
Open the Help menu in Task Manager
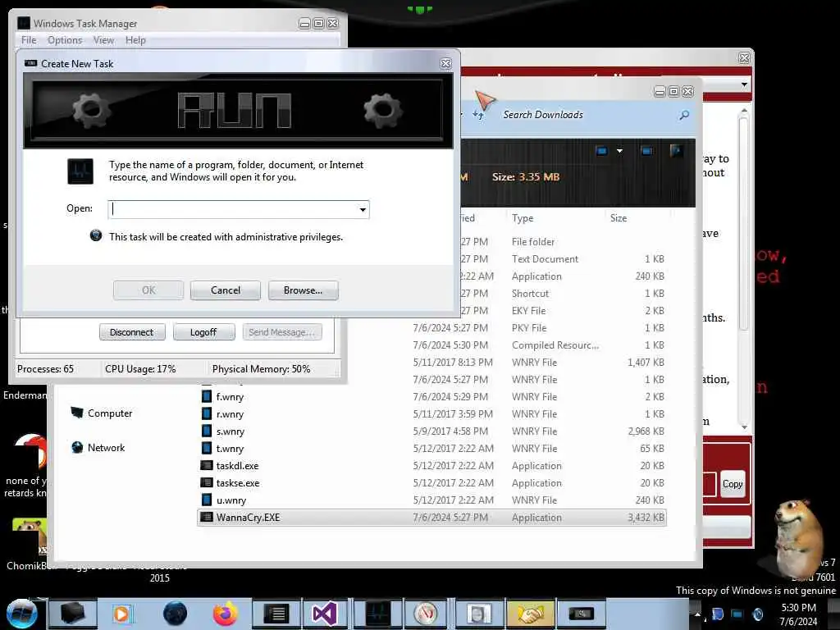(x=135, y=40)
